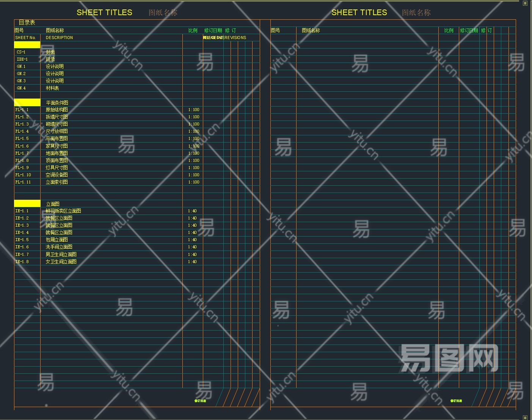532x420 pixels.
Task: Select sheet number PL-1.1
Action: (x=22, y=110)
